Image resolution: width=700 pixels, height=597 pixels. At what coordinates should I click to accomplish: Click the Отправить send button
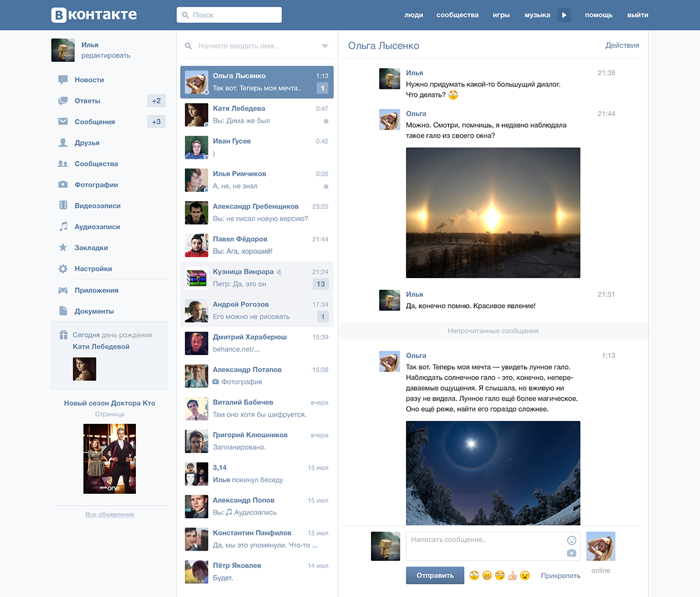click(435, 575)
